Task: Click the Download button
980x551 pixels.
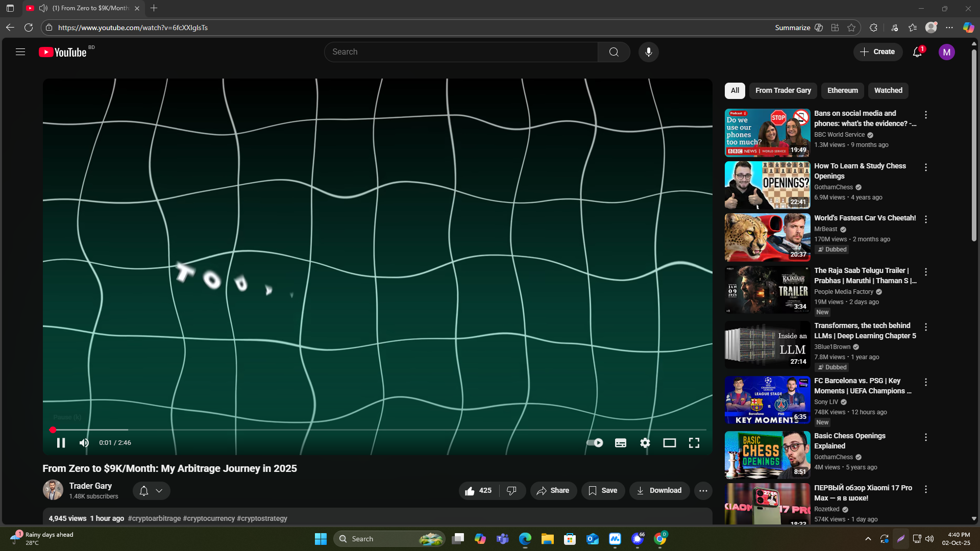Action: click(659, 490)
